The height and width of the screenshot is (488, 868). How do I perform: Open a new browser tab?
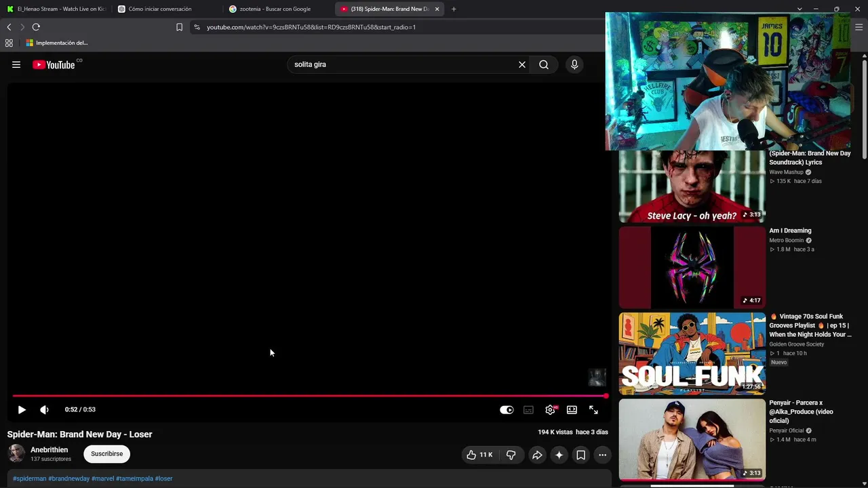pyautogui.click(x=454, y=9)
